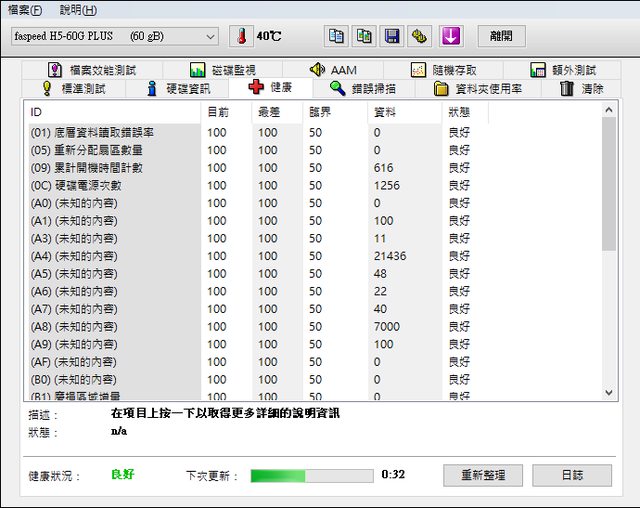Open the AAM tab with speaker icon

tap(333, 70)
